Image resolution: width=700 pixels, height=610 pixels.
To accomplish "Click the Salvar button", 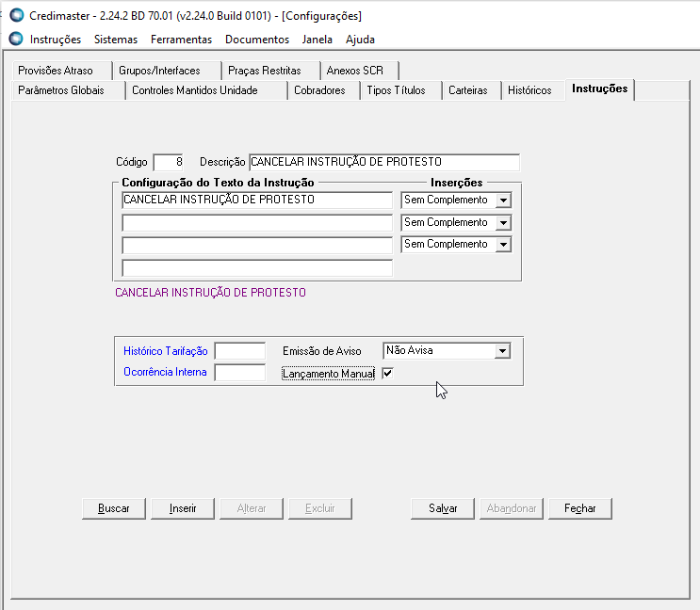I will point(443,508).
